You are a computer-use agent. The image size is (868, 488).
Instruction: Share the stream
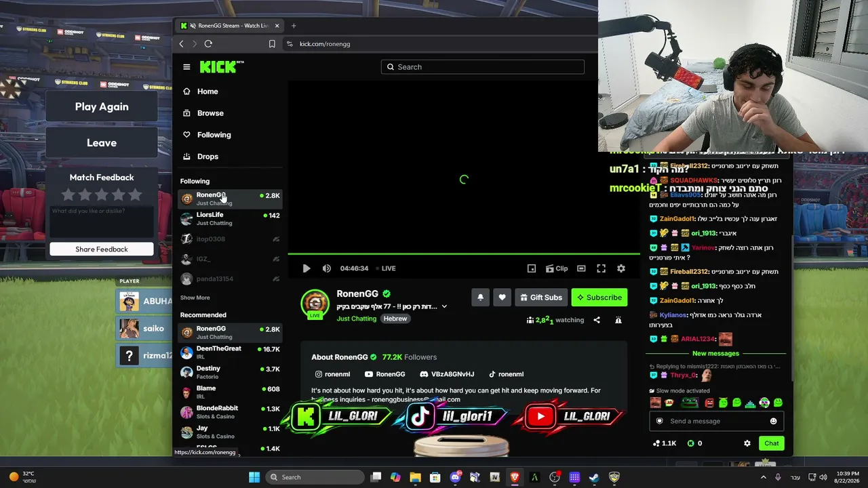click(597, 320)
